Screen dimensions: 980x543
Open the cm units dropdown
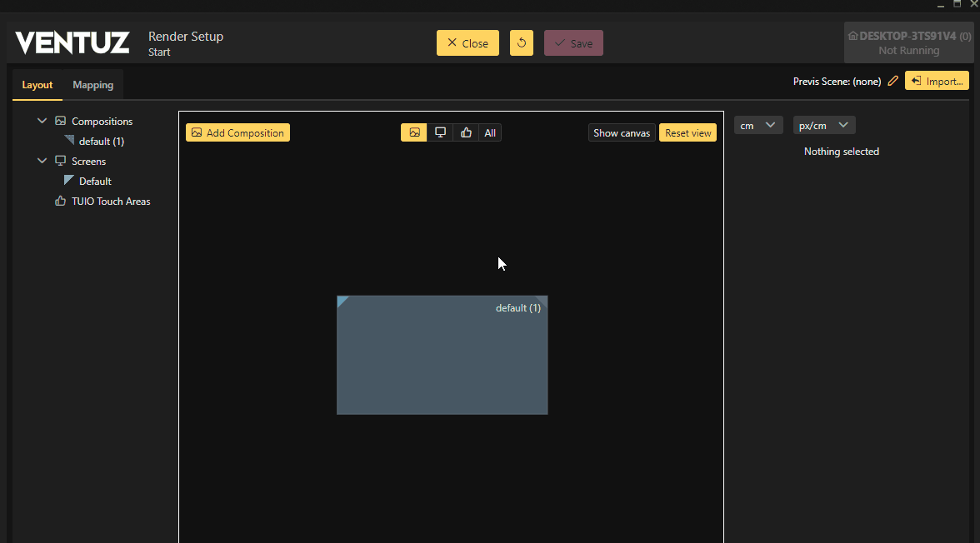click(x=757, y=125)
